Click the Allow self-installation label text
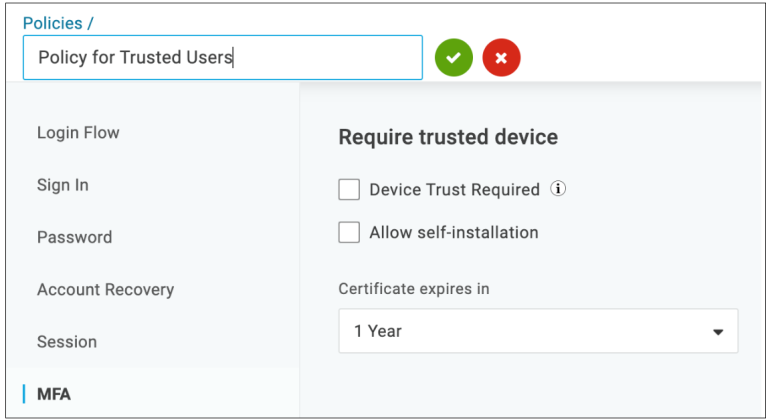Viewport: 768px width, 419px height. [454, 232]
